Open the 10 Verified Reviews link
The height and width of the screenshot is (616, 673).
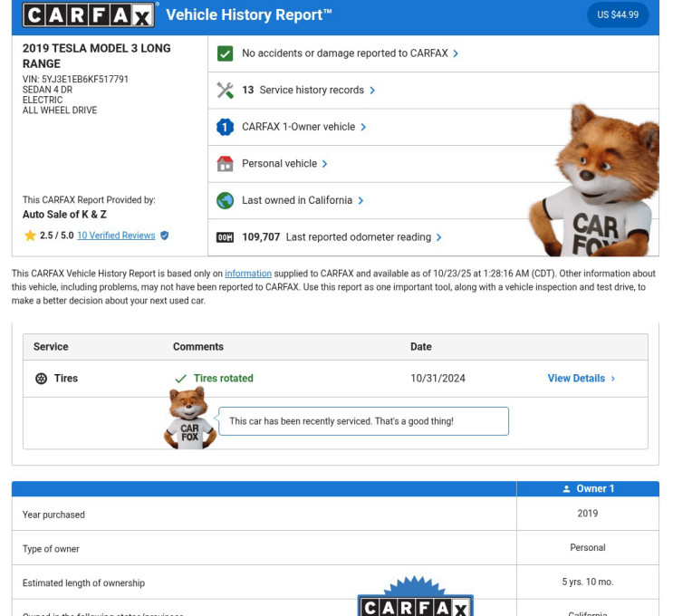pyautogui.click(x=116, y=236)
